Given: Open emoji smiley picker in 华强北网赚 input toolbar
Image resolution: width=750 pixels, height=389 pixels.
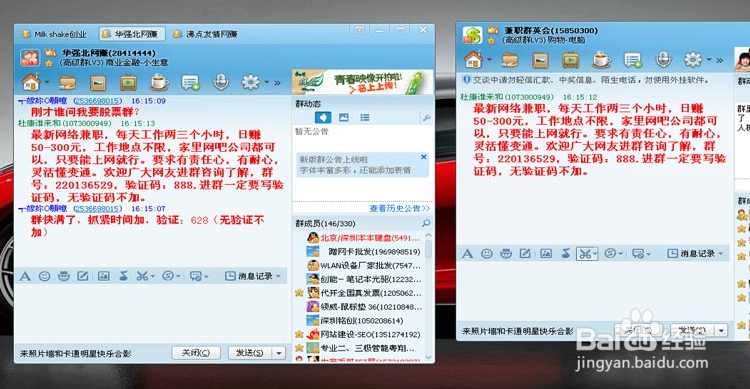Looking at the screenshot, I should click(44, 276).
